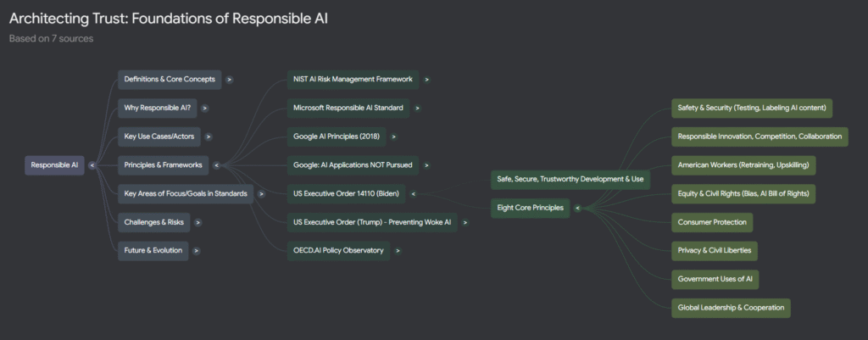Image resolution: width=868 pixels, height=340 pixels.
Task: Expand Microsoft Responsible AI Standard chevron
Action: tap(417, 108)
